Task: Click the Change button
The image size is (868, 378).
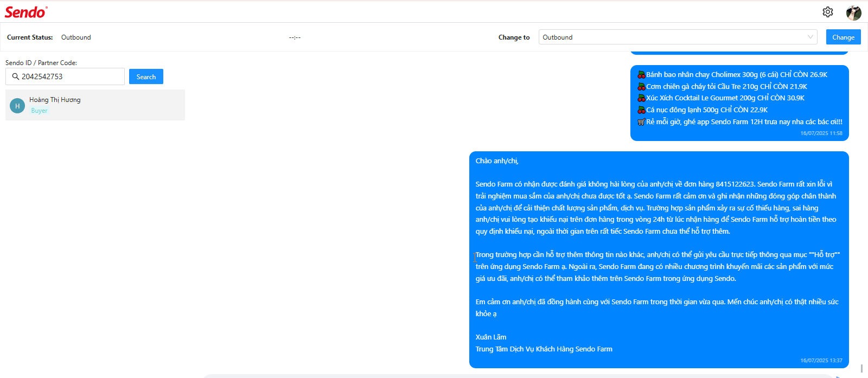Action: pos(843,37)
